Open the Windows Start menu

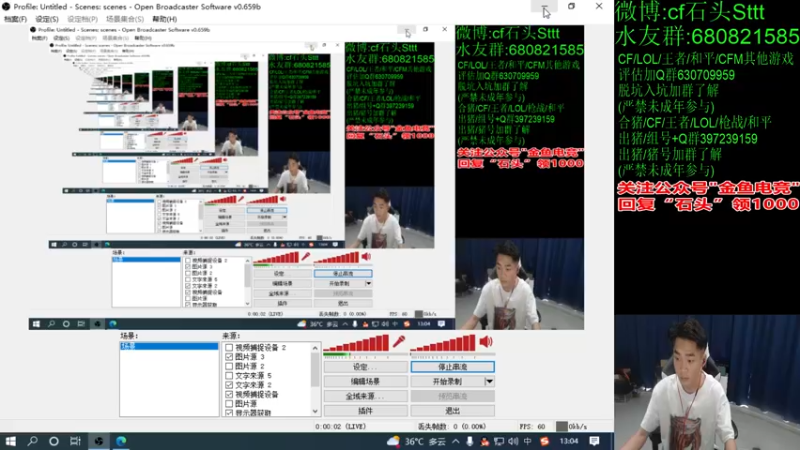10,441
